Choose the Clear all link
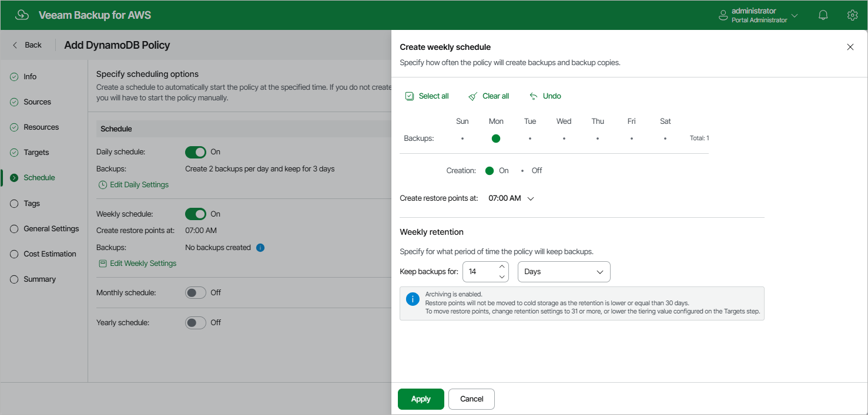The width and height of the screenshot is (868, 415). [x=495, y=96]
